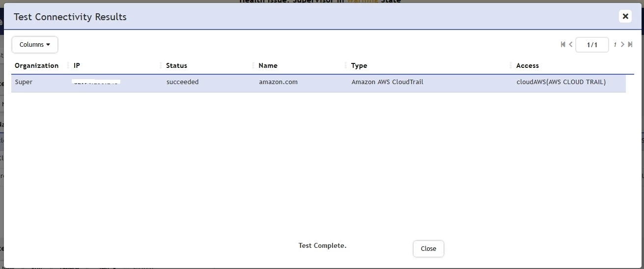Screen dimensions: 644x269
Task: Click the Test Complete. message
Action: [x=322, y=245]
